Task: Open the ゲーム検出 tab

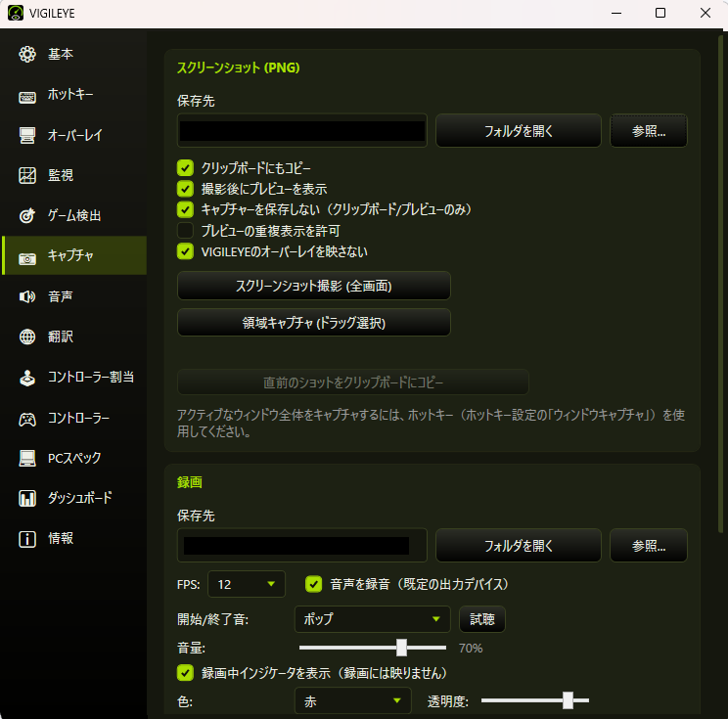Action: coord(74,216)
